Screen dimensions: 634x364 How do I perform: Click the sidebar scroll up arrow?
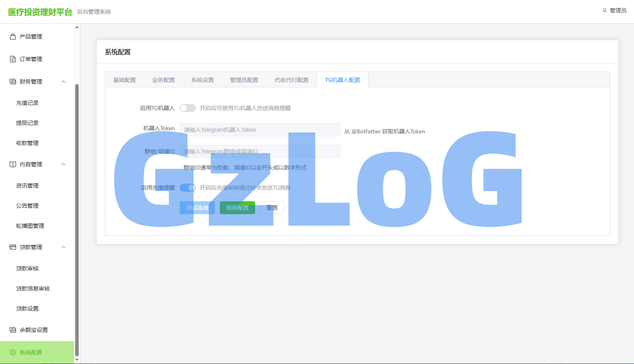click(x=77, y=27)
